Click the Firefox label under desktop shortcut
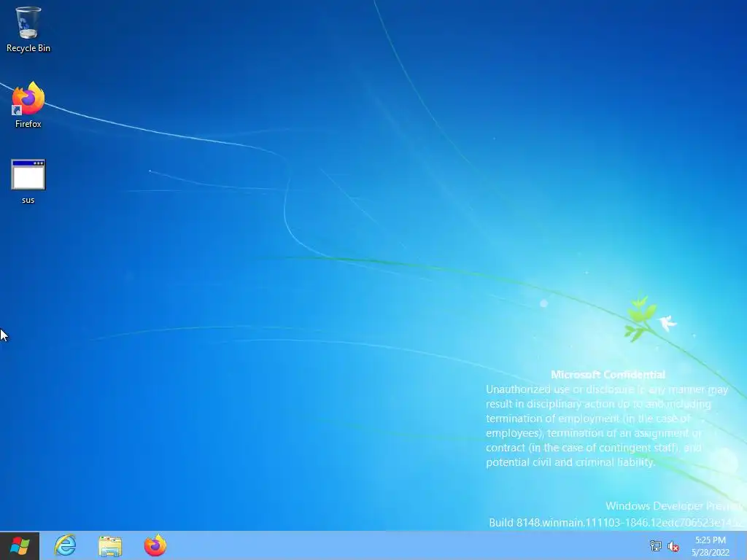Viewport: 747px width, 560px height. [x=28, y=124]
